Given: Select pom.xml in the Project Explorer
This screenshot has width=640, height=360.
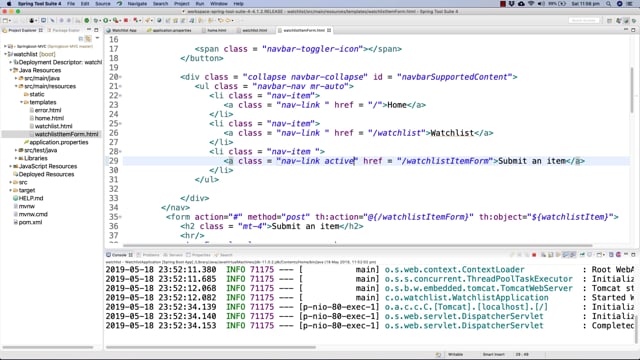Looking at the screenshot, I should pyautogui.click(x=30, y=222).
